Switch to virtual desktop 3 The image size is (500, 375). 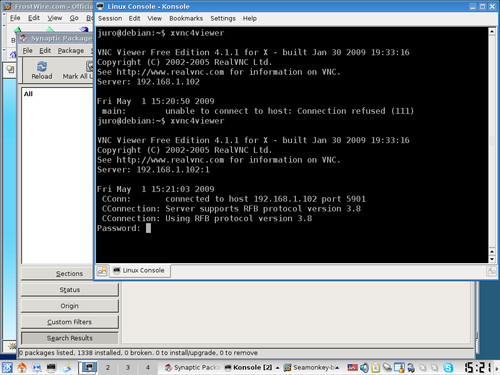point(128,367)
